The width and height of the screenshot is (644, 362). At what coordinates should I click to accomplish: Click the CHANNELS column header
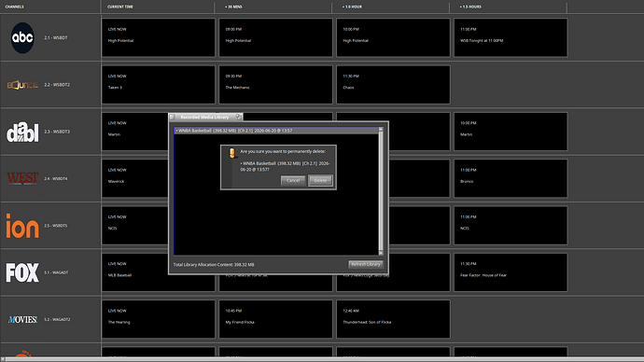[x=14, y=7]
